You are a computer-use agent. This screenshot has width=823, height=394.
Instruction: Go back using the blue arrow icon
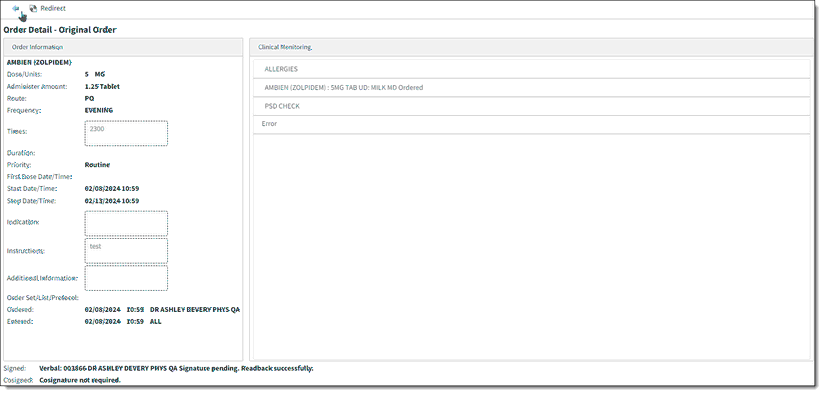click(x=16, y=8)
